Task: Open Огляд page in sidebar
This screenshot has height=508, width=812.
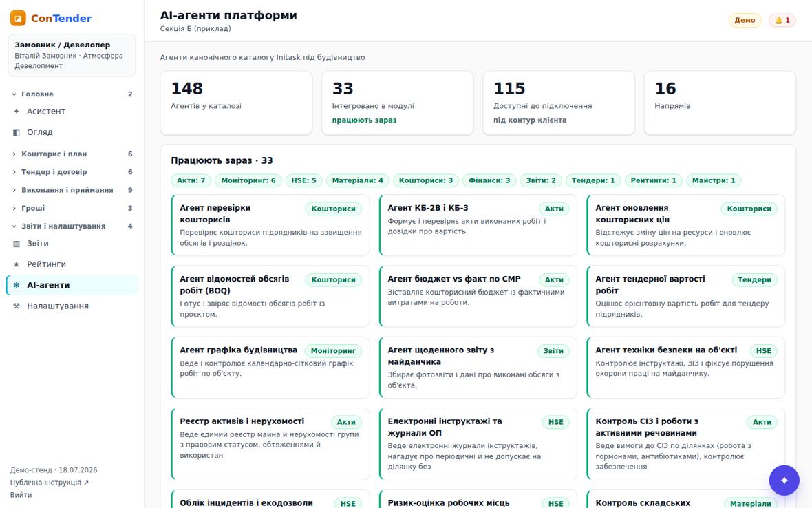Action: (72, 132)
